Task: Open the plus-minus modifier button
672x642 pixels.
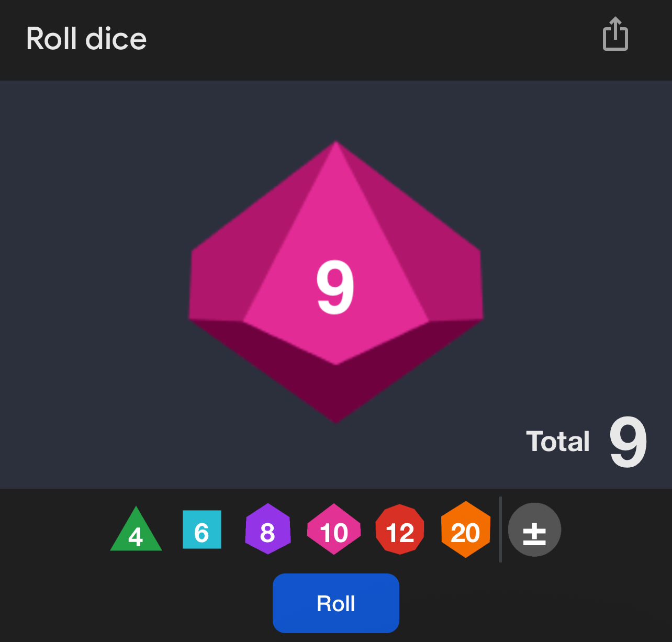Action: [x=534, y=530]
